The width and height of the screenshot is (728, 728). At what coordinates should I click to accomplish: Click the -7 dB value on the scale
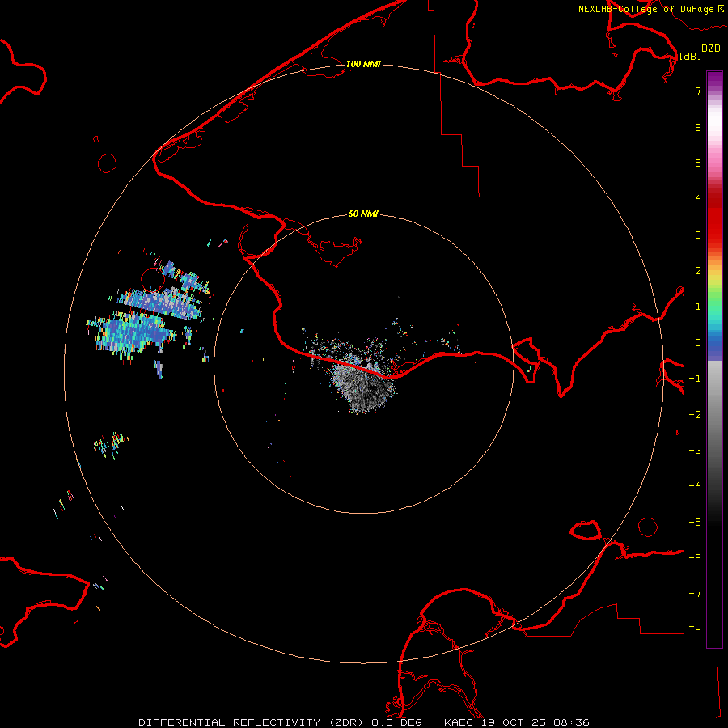point(695,594)
